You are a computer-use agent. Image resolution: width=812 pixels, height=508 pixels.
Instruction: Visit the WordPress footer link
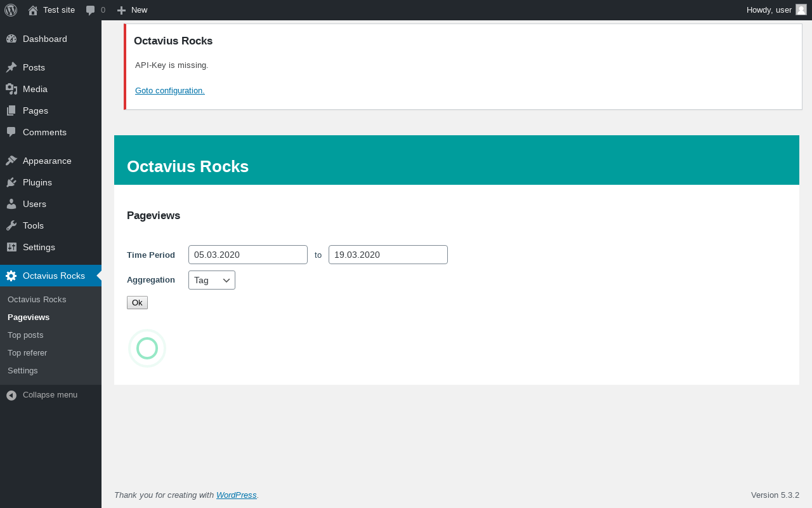click(237, 495)
